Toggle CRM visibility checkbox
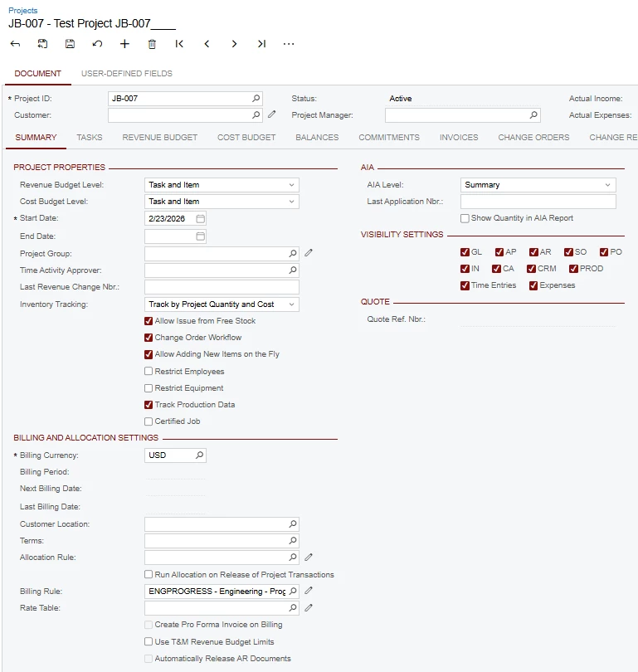The height and width of the screenshot is (672, 638). tap(531, 269)
